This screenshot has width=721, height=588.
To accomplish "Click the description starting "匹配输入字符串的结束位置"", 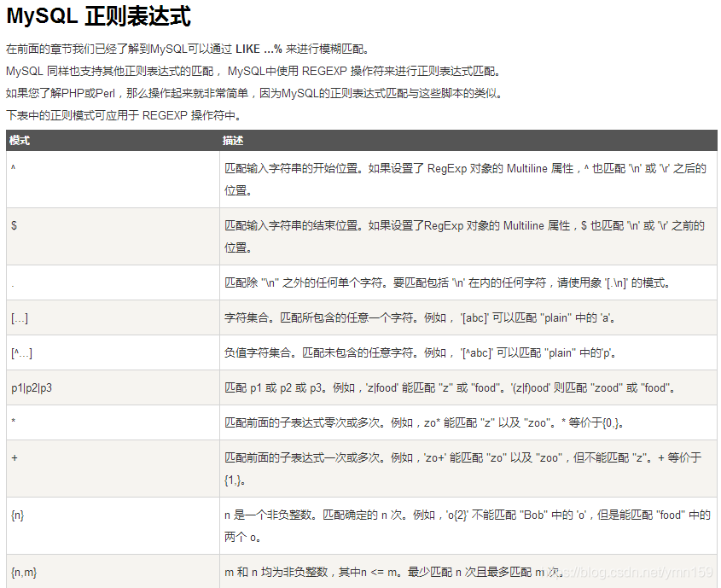I will pos(464,236).
